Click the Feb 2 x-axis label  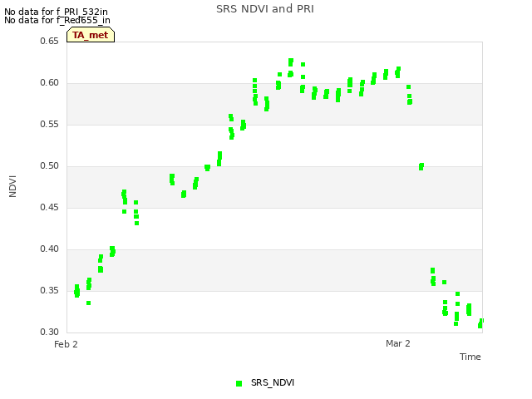click(66, 344)
